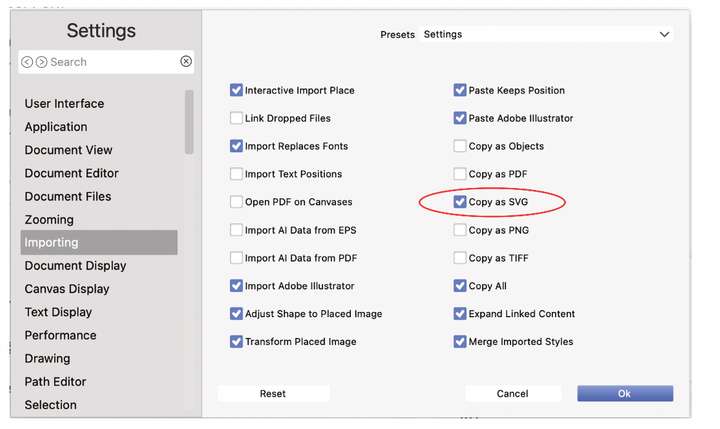Click the Cancel button
Viewport: 720px width, 429px height.
[x=512, y=394]
